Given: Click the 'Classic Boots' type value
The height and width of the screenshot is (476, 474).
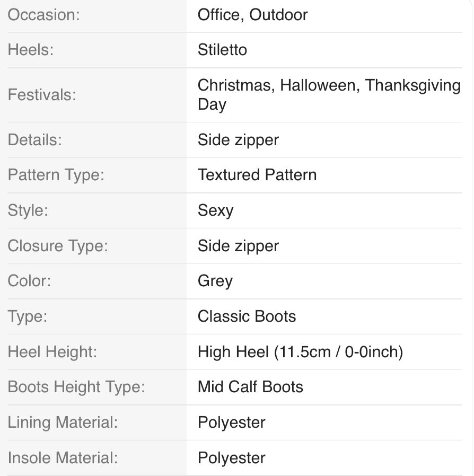Looking at the screenshot, I should tap(247, 316).
